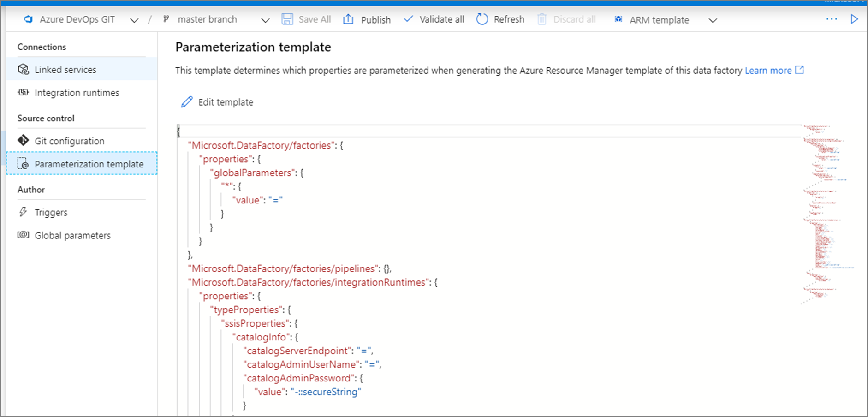Click the Validate all checkmark icon

click(408, 19)
